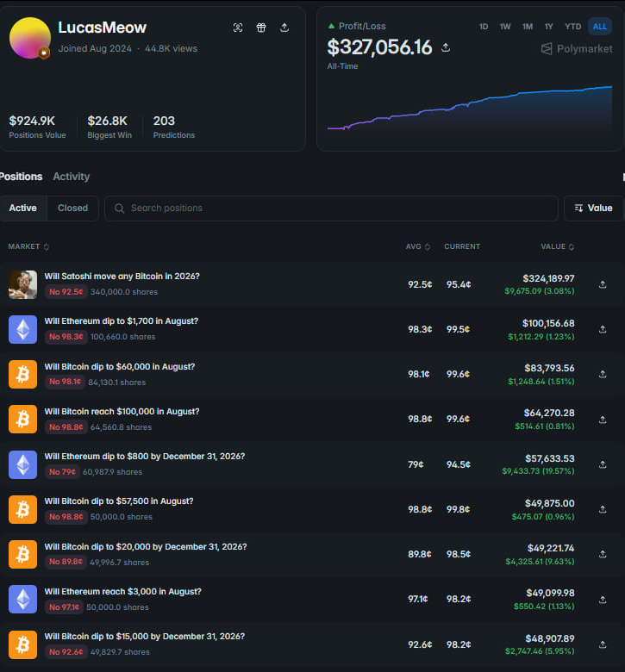Open 'Will Satoshi move any Bitcoin in 2026?'
Screen dimensions: 625x672
coord(122,277)
